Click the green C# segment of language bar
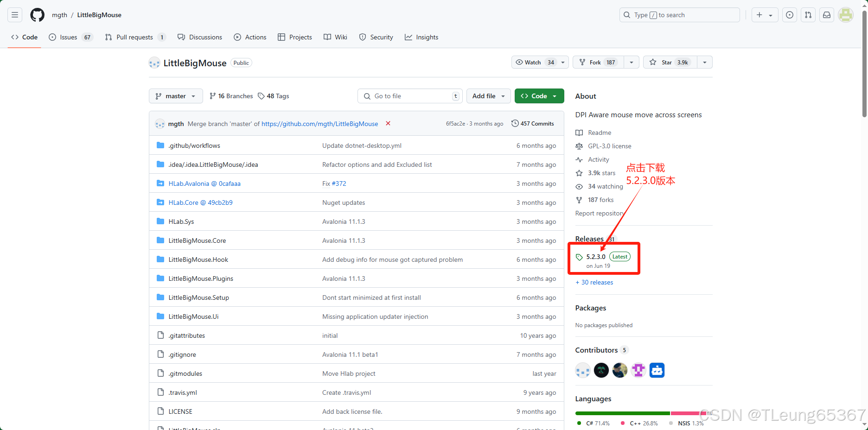 pos(623,413)
